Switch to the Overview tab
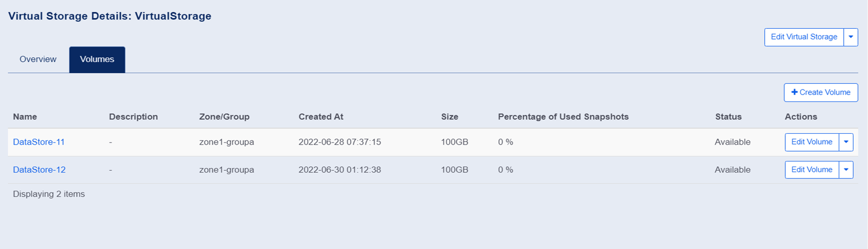The image size is (868, 249). [38, 59]
